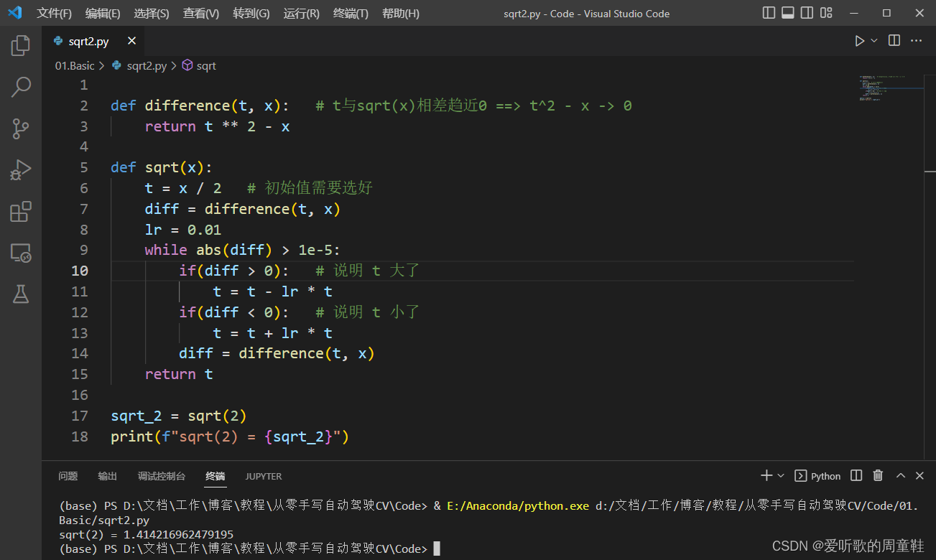Viewport: 936px width, 560px height.
Task: Click the 'def sqrt(x):' code line
Action: click(162, 167)
